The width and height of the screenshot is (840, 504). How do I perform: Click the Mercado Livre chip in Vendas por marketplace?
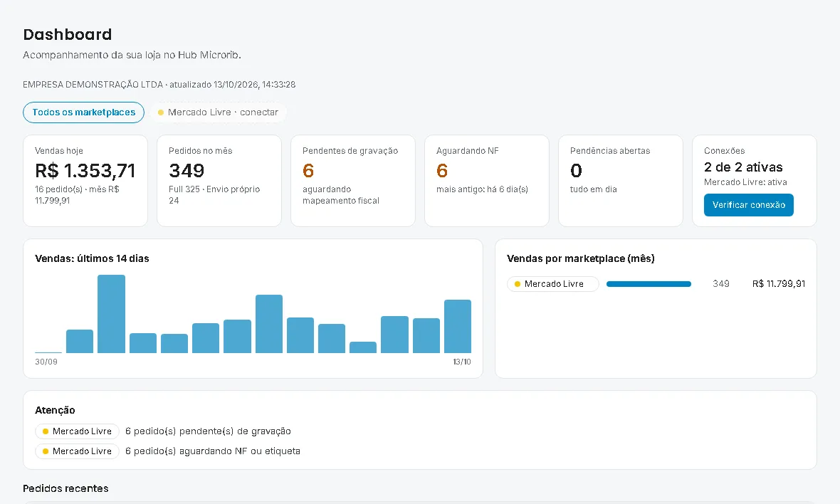pos(553,284)
